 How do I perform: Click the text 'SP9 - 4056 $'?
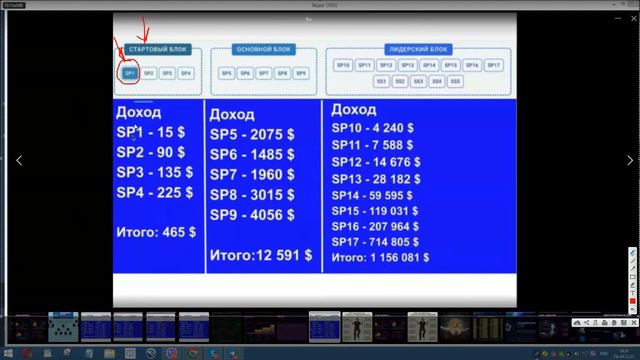tap(252, 215)
